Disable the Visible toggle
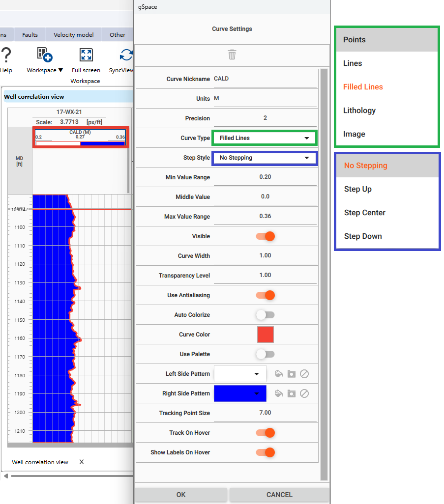The width and height of the screenshot is (444, 504). click(265, 236)
